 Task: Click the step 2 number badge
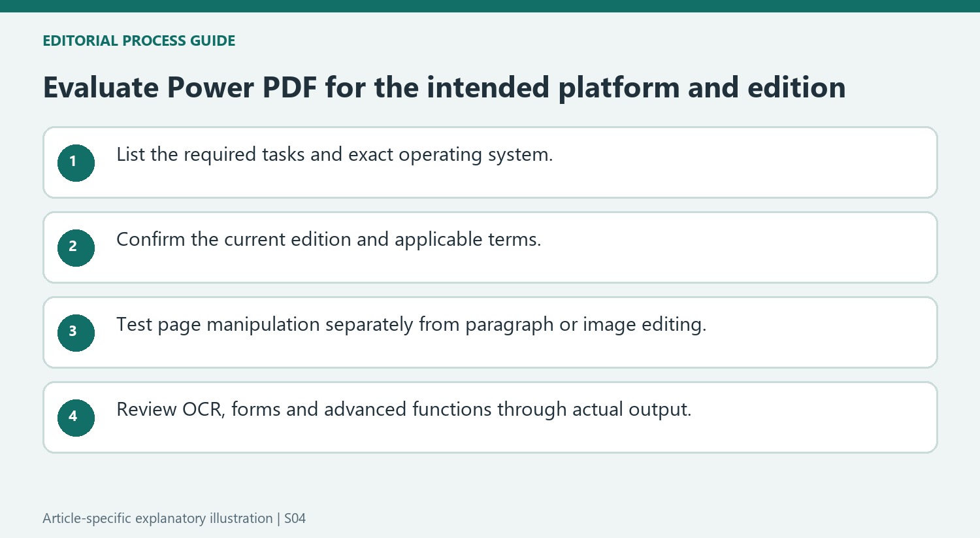click(76, 248)
